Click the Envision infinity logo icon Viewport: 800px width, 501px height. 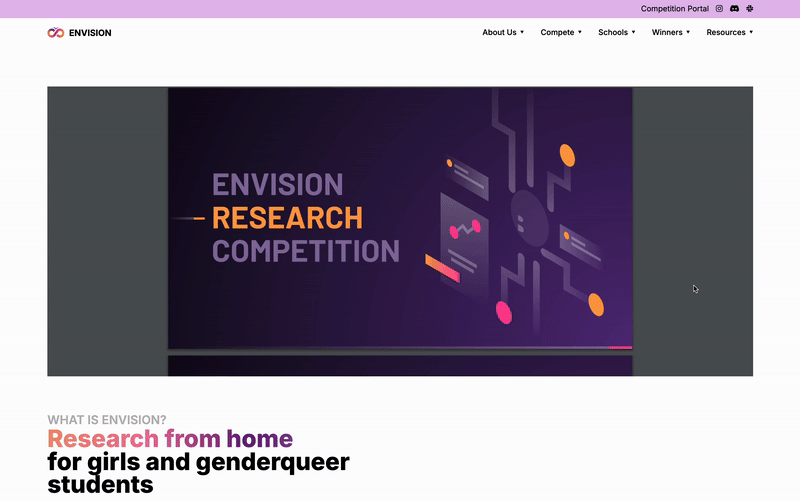pos(56,33)
